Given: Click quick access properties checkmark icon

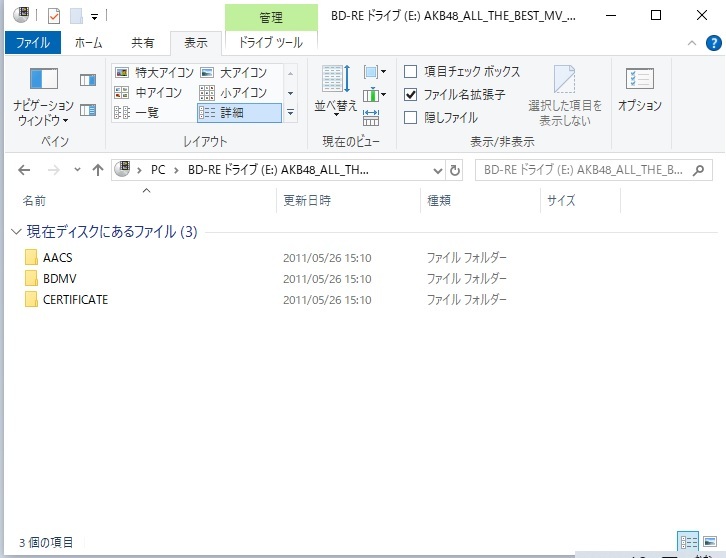Looking at the screenshot, I should pyautogui.click(x=54, y=16).
